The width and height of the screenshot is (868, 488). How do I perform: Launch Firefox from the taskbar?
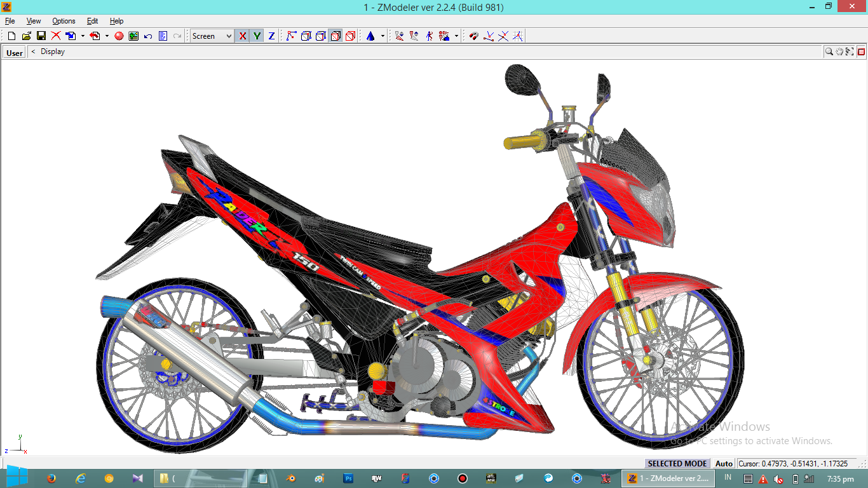(52, 478)
